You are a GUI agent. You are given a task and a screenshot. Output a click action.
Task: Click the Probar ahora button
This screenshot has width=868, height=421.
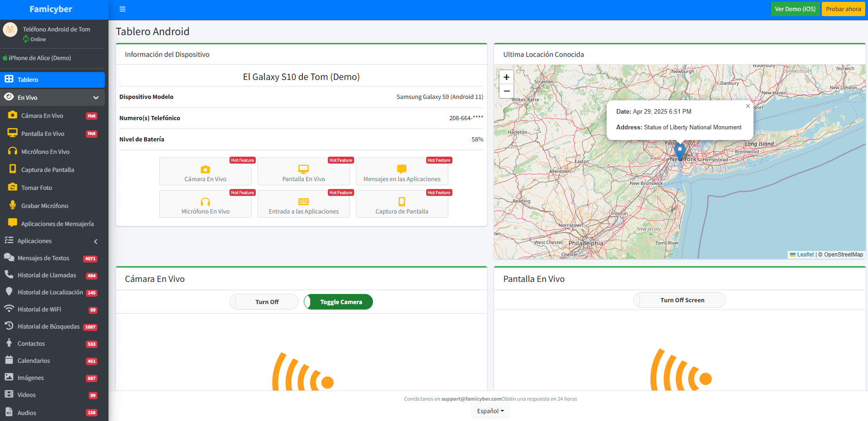pos(843,9)
